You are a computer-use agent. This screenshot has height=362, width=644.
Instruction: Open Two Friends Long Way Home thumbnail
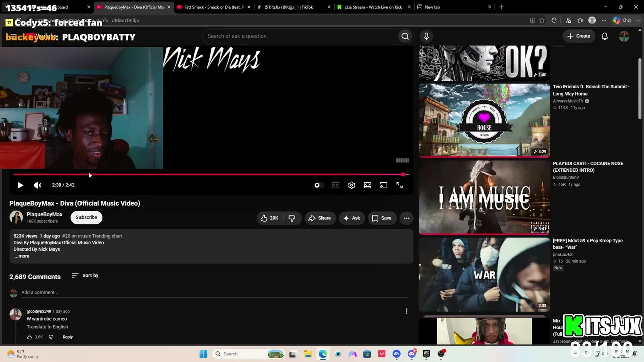[x=485, y=120]
